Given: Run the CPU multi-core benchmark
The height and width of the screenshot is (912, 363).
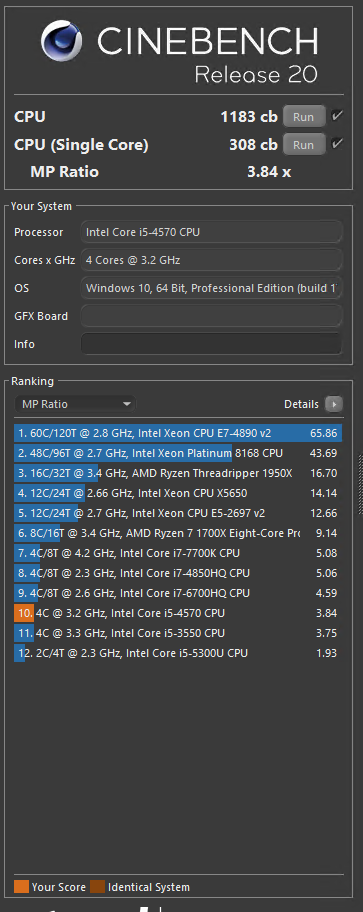Looking at the screenshot, I should 304,116.
